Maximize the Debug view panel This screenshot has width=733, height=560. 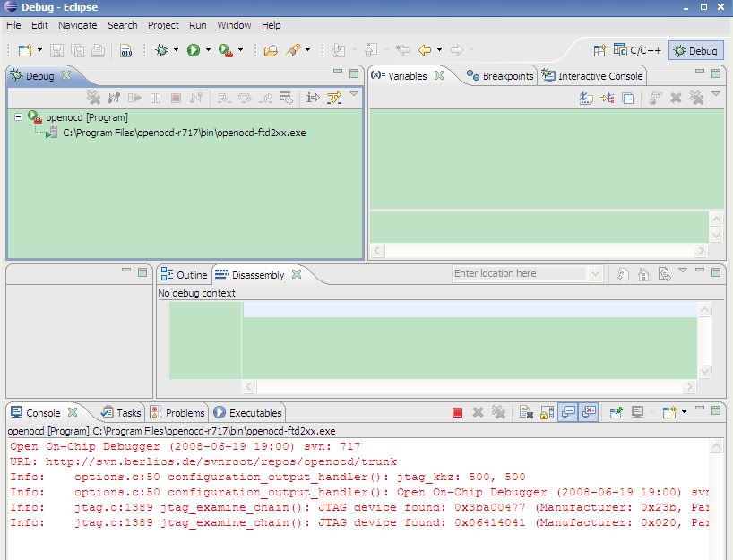354,73
